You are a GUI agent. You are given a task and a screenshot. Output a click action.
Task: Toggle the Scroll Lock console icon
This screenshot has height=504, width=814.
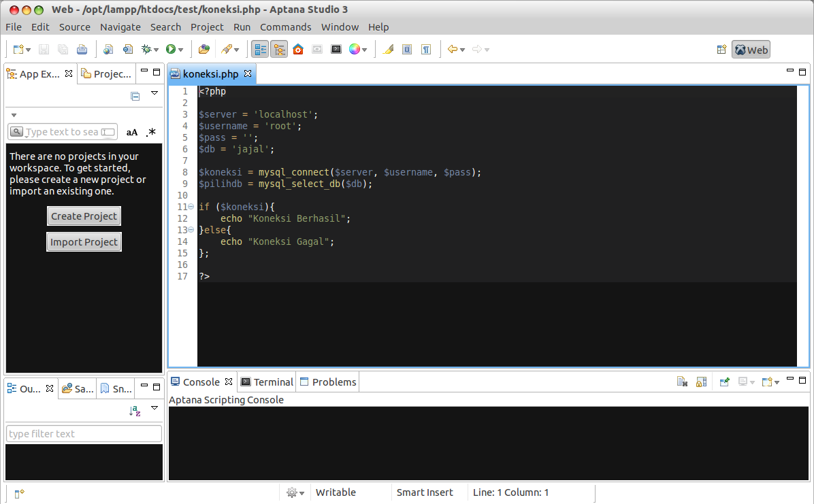pos(701,382)
